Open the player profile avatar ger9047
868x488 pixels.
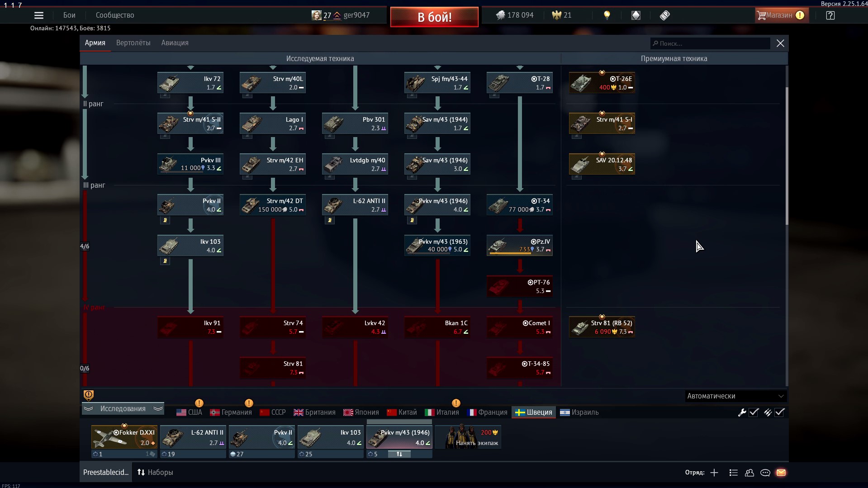click(317, 15)
